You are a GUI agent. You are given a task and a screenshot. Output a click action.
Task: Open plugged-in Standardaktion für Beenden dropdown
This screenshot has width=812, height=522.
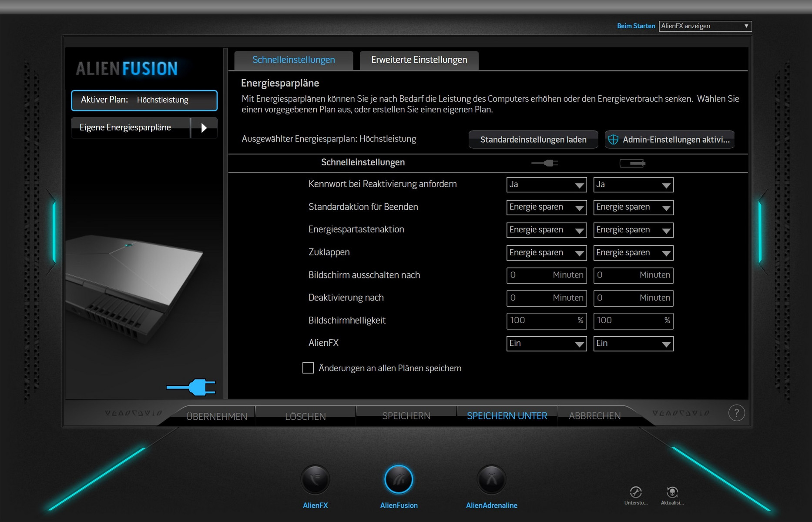(547, 207)
